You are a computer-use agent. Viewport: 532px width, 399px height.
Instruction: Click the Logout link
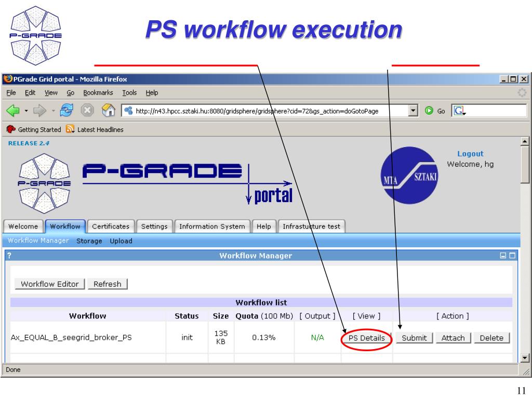(x=470, y=154)
